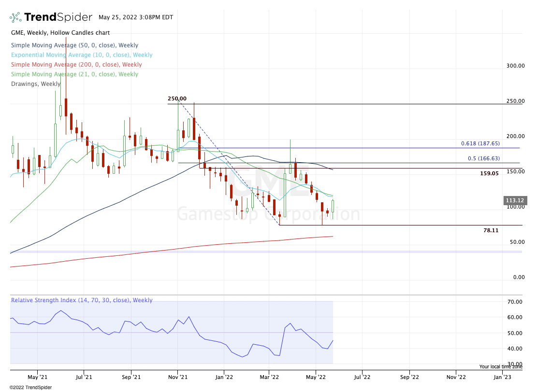Click the latest green weekly candle
Image resolution: width=537 pixels, height=392 pixels.
pos(333,209)
